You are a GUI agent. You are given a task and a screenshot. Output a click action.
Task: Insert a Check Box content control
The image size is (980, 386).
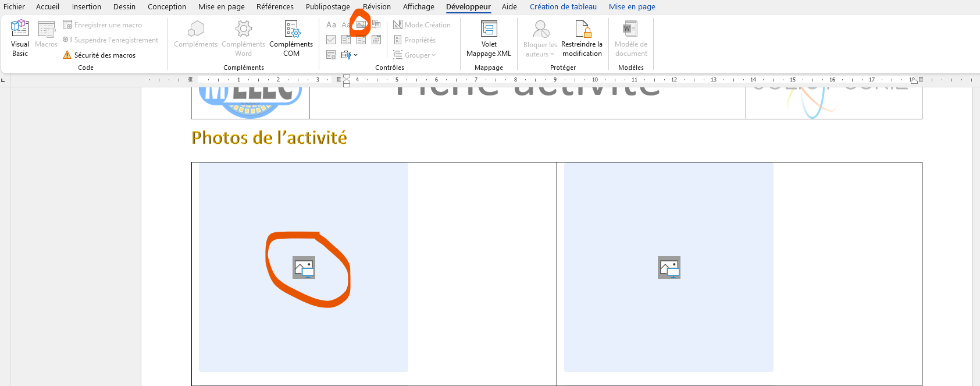click(x=331, y=40)
